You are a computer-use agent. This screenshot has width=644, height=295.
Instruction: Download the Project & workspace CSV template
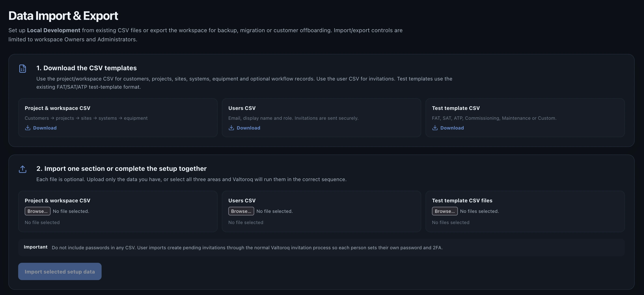tap(41, 128)
